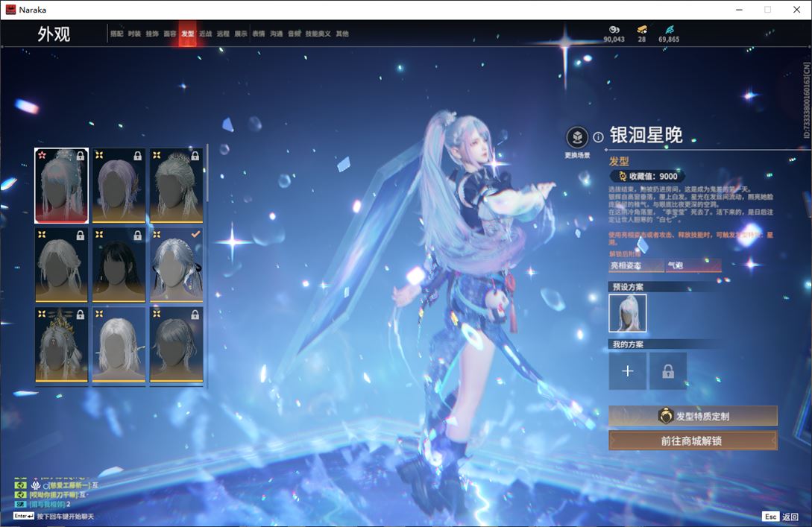Click the 银洄星晚 item title

click(646, 135)
